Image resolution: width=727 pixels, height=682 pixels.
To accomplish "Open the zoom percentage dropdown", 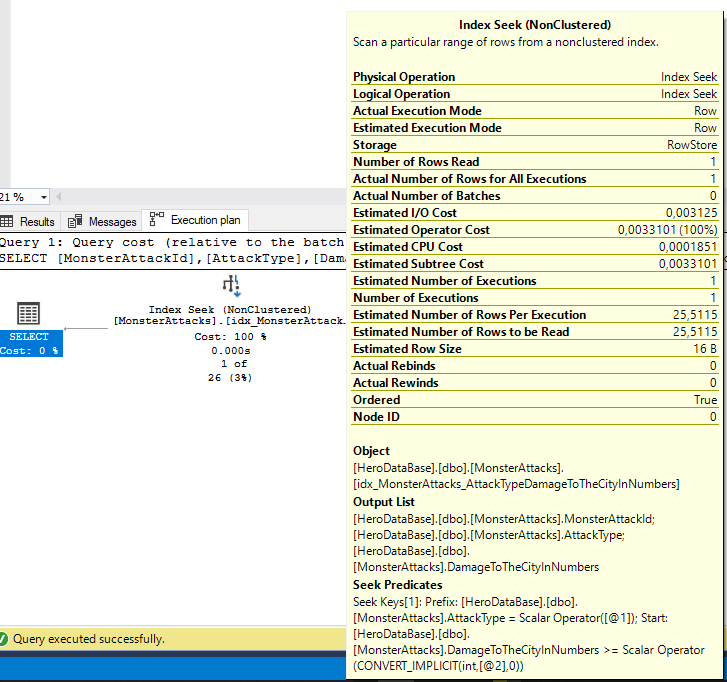I will tap(44, 197).
